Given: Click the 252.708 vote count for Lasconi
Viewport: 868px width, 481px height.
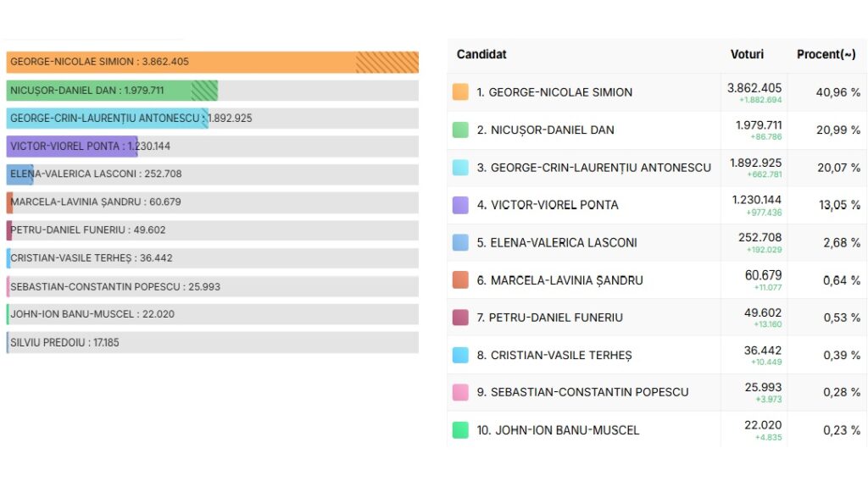Looking at the screenshot, I should click(759, 237).
